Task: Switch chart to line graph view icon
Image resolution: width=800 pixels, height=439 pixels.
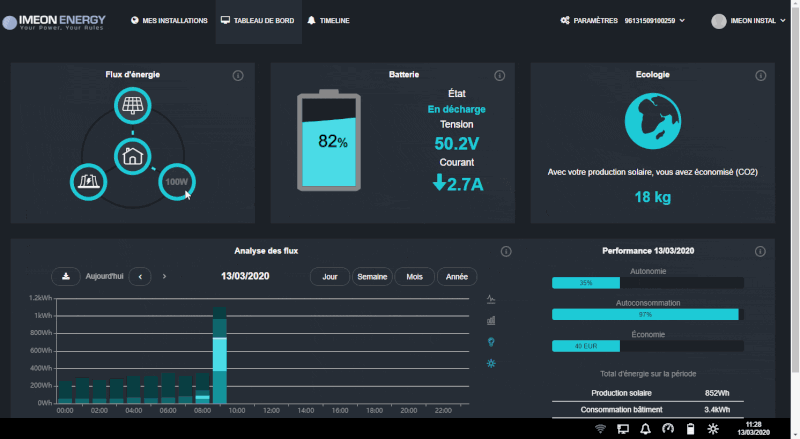Action: [x=491, y=299]
